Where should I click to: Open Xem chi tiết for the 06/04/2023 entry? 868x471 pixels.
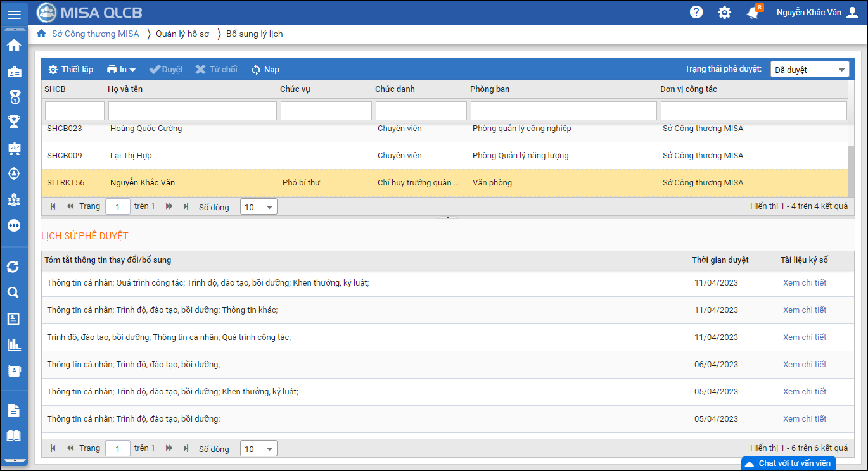[x=805, y=365]
